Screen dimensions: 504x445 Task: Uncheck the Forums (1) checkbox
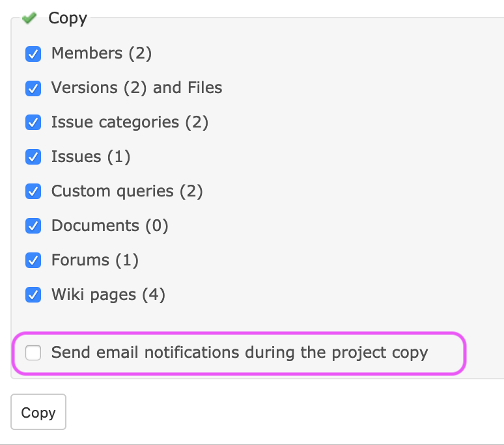pos(33,260)
